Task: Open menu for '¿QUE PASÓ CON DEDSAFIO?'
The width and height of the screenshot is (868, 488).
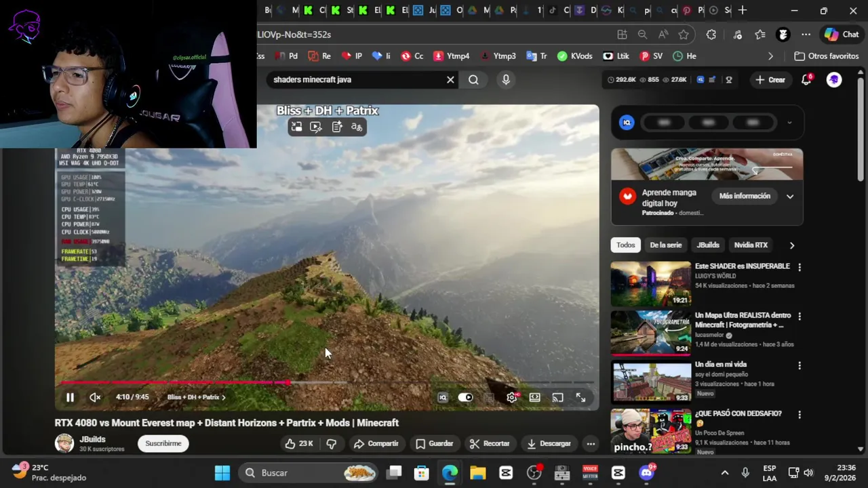Action: (800, 415)
